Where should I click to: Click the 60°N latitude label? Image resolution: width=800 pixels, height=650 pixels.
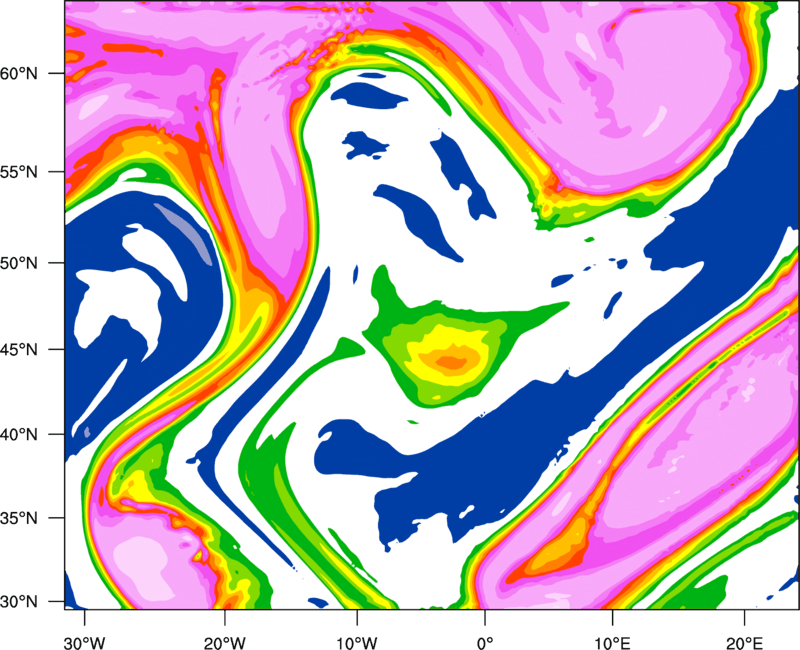coord(19,73)
